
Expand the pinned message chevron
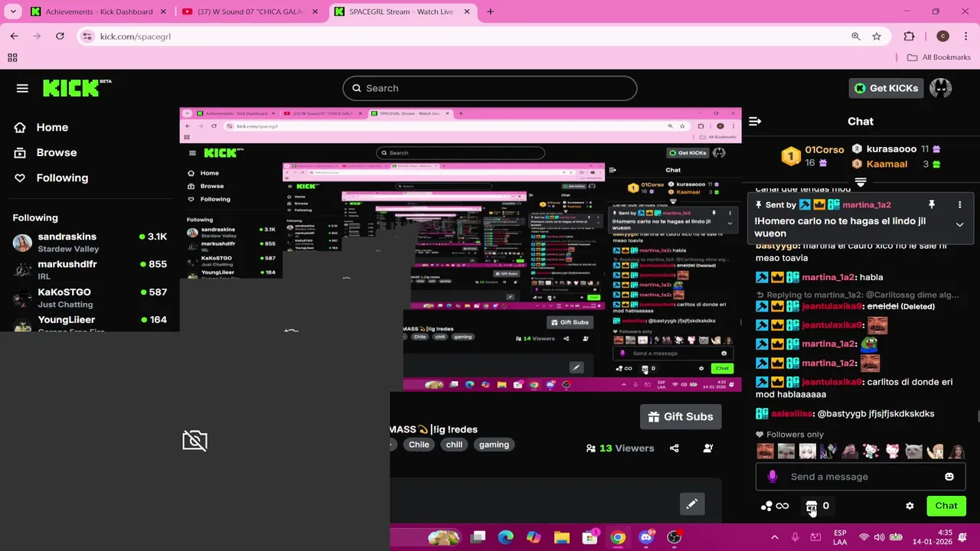tap(959, 225)
